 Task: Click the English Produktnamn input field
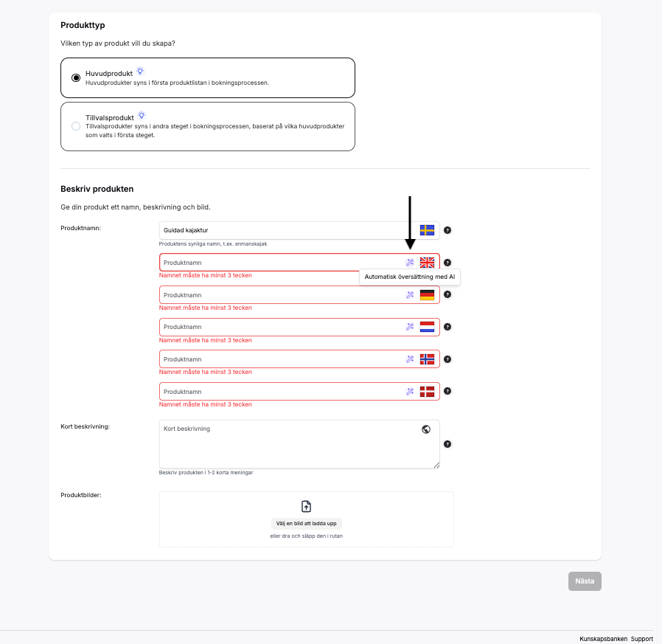click(280, 263)
